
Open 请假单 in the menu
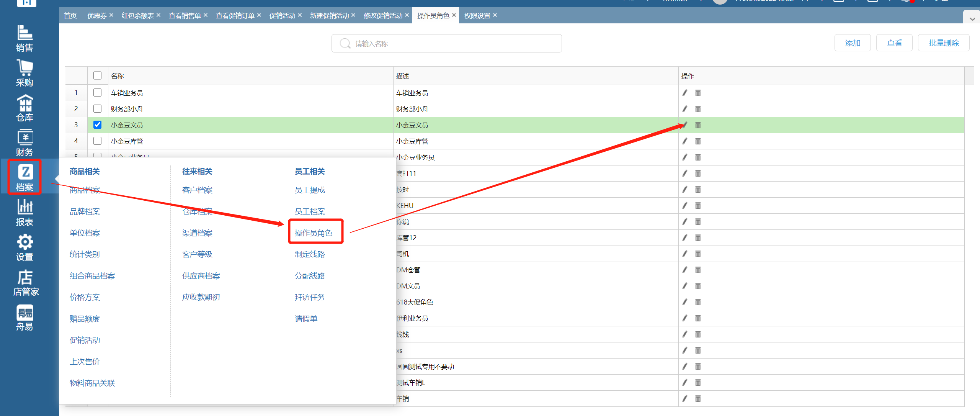[306, 319]
